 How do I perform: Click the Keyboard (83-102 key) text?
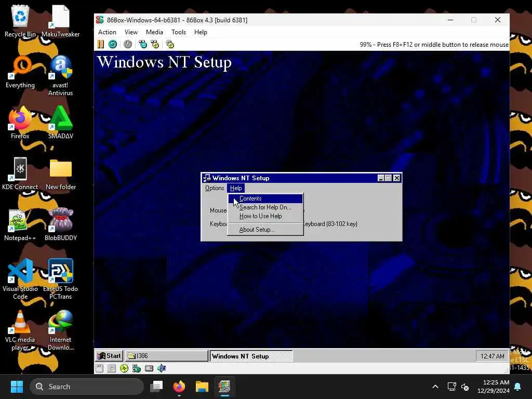330,224
